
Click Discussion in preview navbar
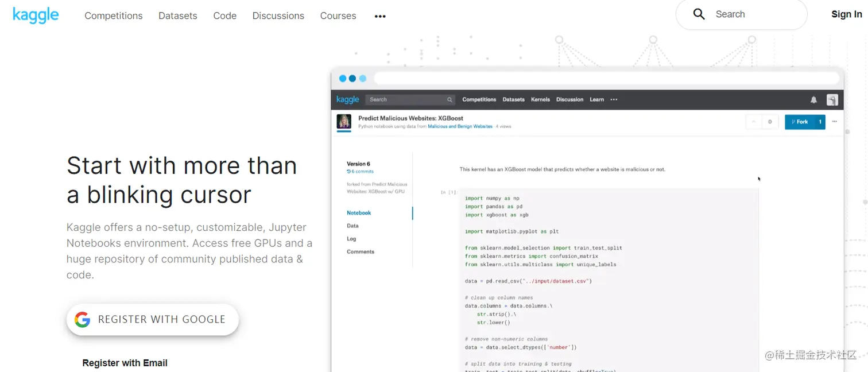(x=569, y=100)
